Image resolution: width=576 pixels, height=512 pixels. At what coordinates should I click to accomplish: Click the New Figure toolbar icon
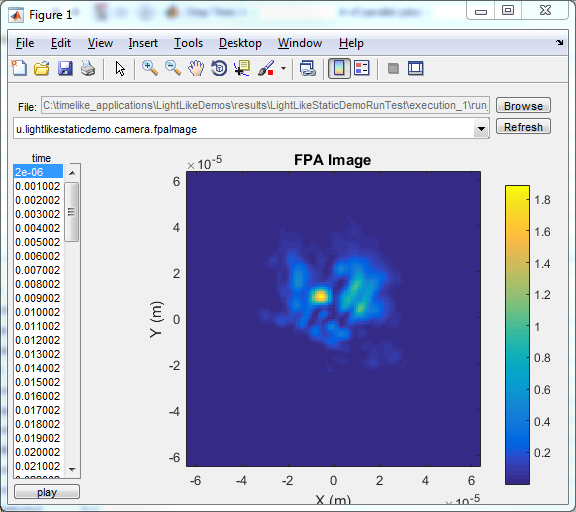[x=19, y=68]
